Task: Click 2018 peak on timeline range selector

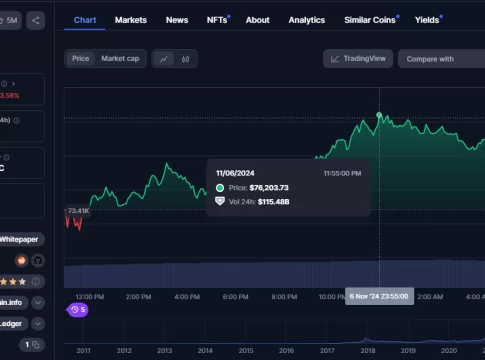Action: tap(367, 340)
